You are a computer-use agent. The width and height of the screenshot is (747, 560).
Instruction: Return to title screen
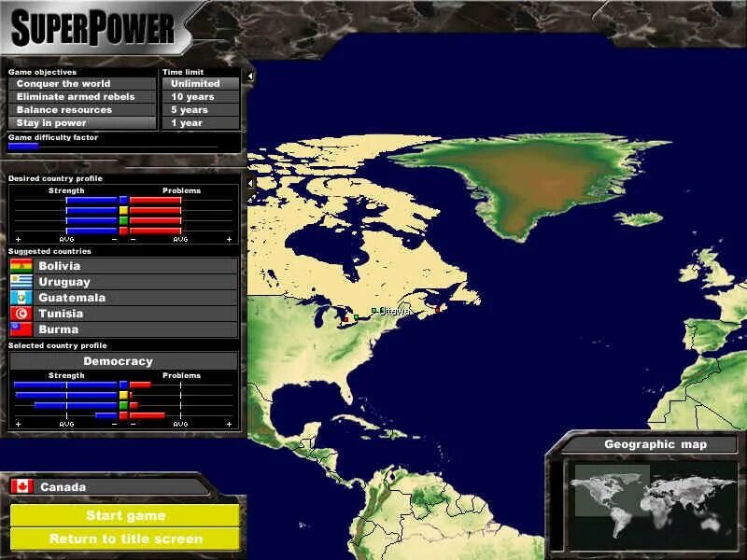(125, 539)
